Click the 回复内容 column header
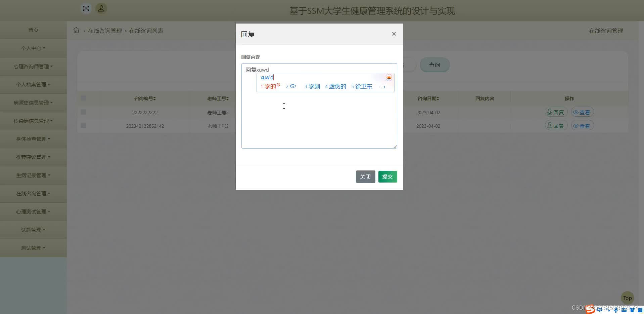Image resolution: width=644 pixels, height=314 pixels. (485, 99)
